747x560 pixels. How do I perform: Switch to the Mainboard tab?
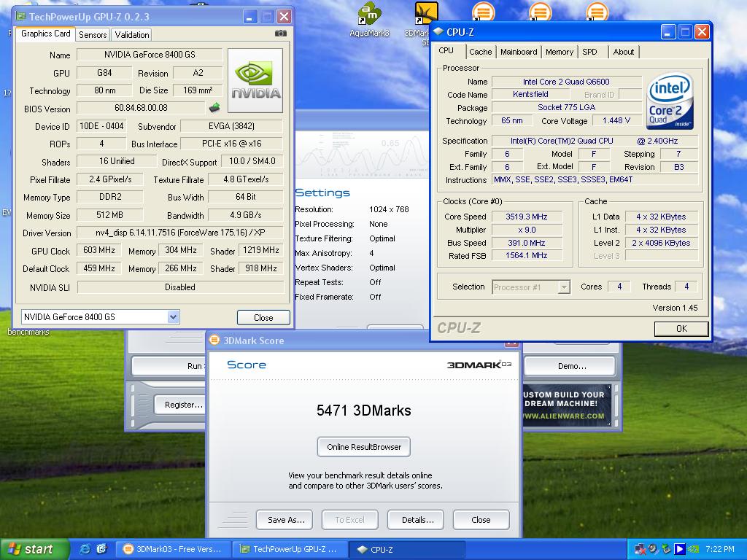(x=519, y=52)
